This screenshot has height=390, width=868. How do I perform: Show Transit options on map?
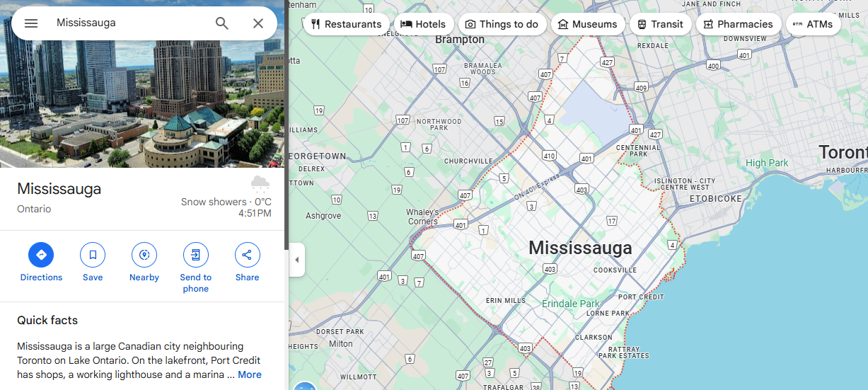coord(660,24)
